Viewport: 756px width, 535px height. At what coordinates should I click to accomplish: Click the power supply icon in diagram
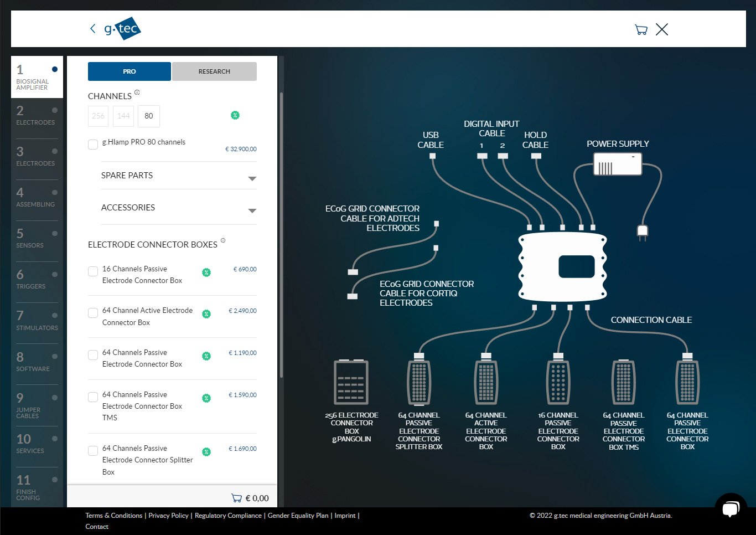[617, 164]
